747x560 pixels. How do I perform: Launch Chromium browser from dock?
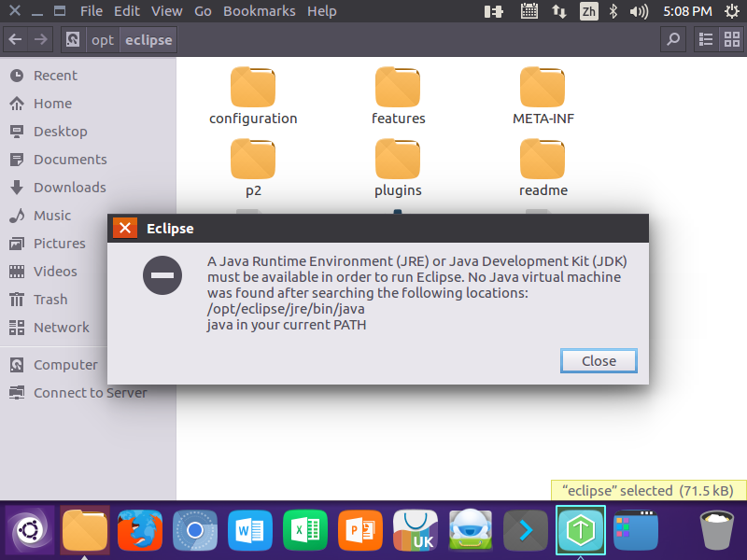click(x=195, y=530)
